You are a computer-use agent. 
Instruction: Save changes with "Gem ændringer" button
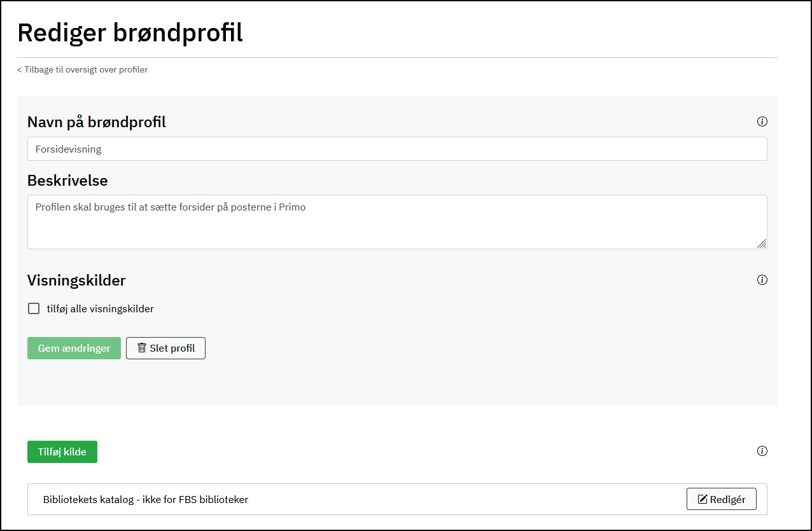(x=74, y=348)
